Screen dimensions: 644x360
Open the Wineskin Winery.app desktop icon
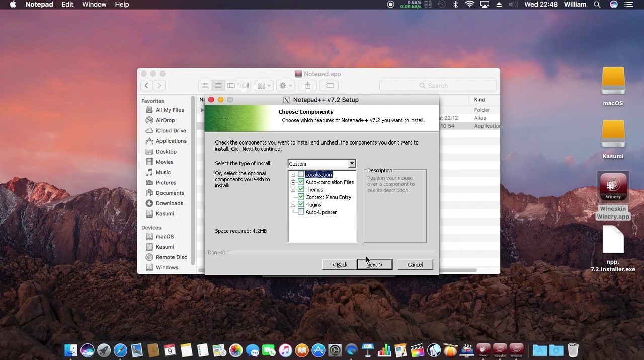tap(613, 187)
